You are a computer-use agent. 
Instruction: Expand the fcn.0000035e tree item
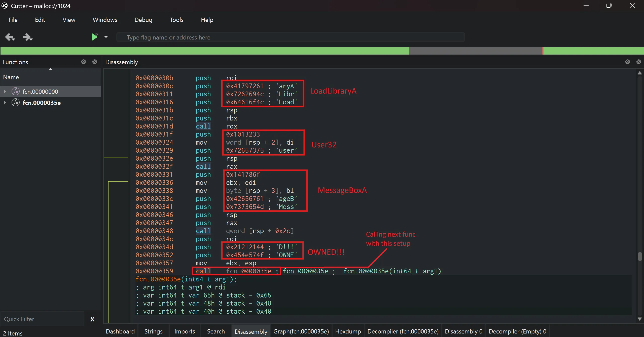pyautogui.click(x=5, y=103)
